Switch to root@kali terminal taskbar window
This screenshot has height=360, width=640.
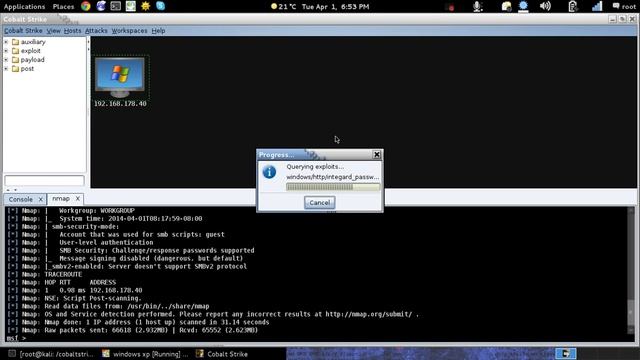click(52, 354)
